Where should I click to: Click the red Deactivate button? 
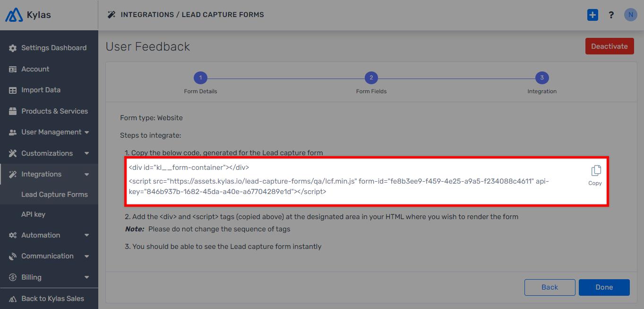[x=610, y=46]
